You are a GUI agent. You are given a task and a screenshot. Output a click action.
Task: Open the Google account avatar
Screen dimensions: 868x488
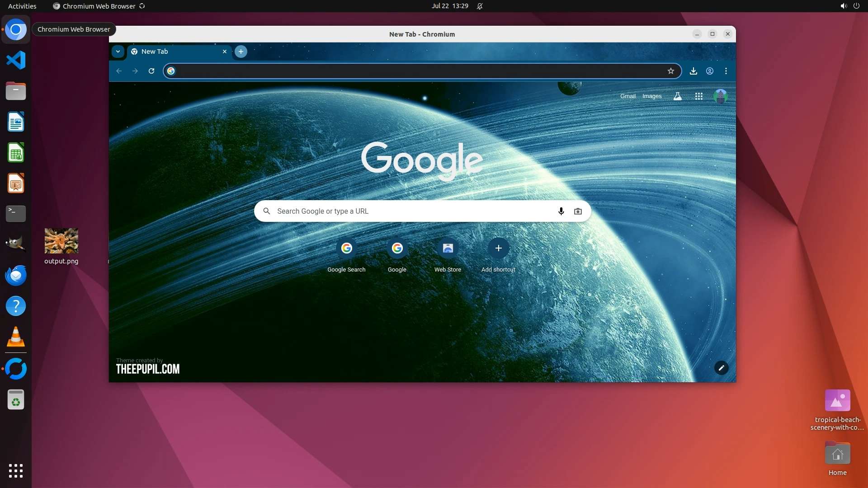(720, 96)
